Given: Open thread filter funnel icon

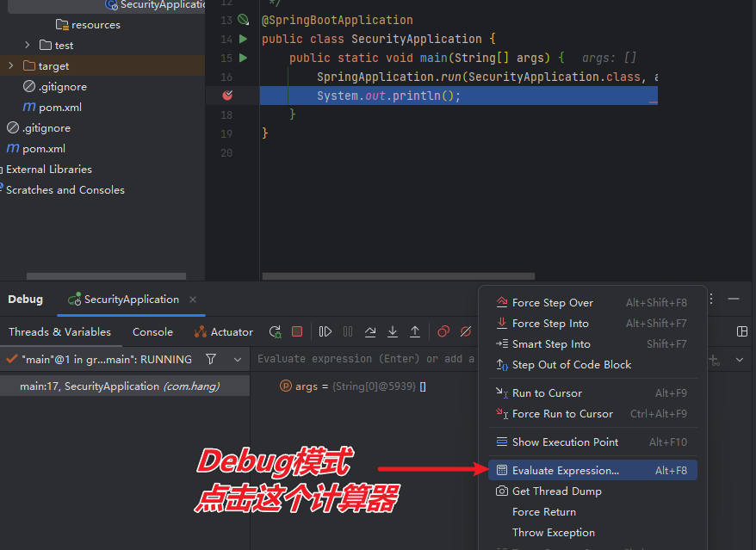Looking at the screenshot, I should click(x=211, y=359).
